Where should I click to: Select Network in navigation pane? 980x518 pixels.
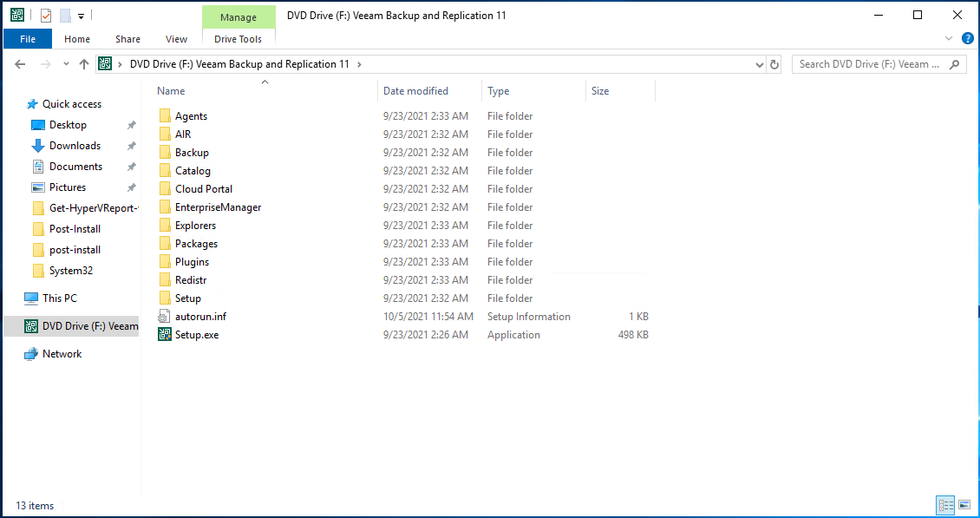[62, 354]
